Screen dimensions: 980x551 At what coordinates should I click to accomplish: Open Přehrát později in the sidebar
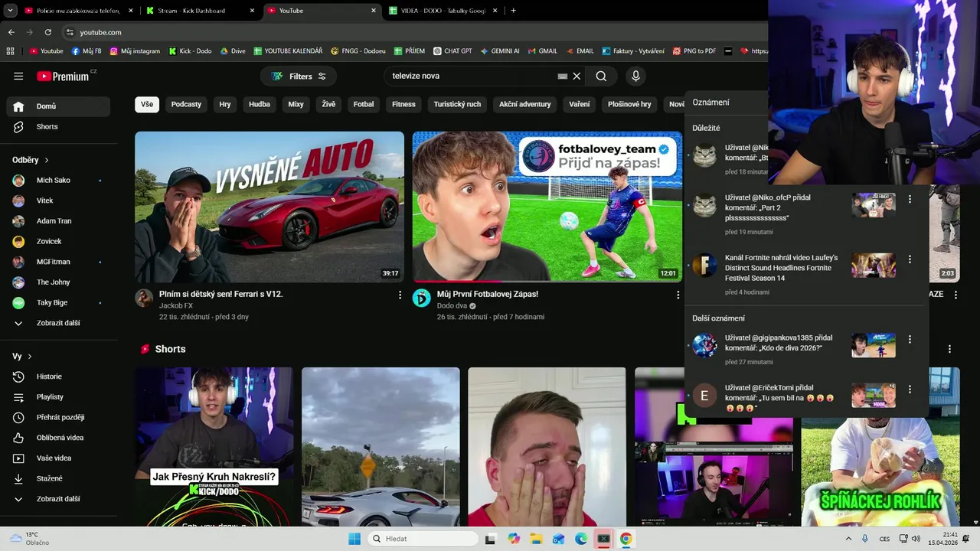[x=58, y=417]
